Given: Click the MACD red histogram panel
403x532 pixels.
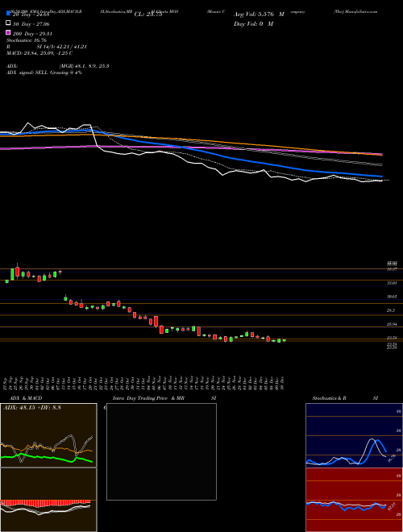Looking at the screenshot, I should click(48, 500).
